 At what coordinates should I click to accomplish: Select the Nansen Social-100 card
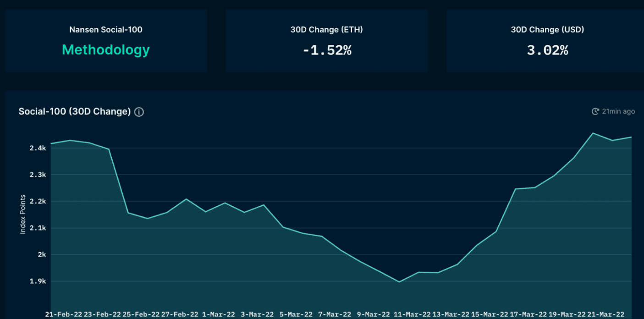(105, 40)
